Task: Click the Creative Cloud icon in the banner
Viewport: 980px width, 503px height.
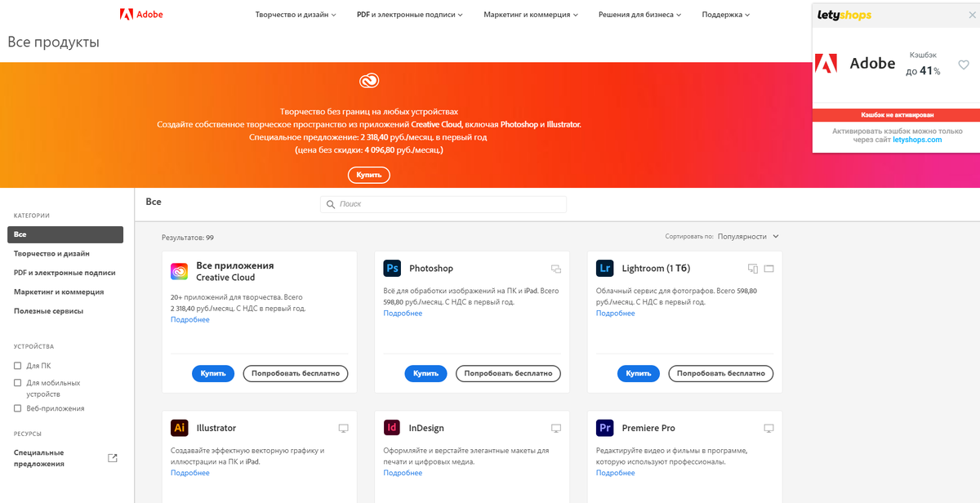Action: [x=369, y=80]
